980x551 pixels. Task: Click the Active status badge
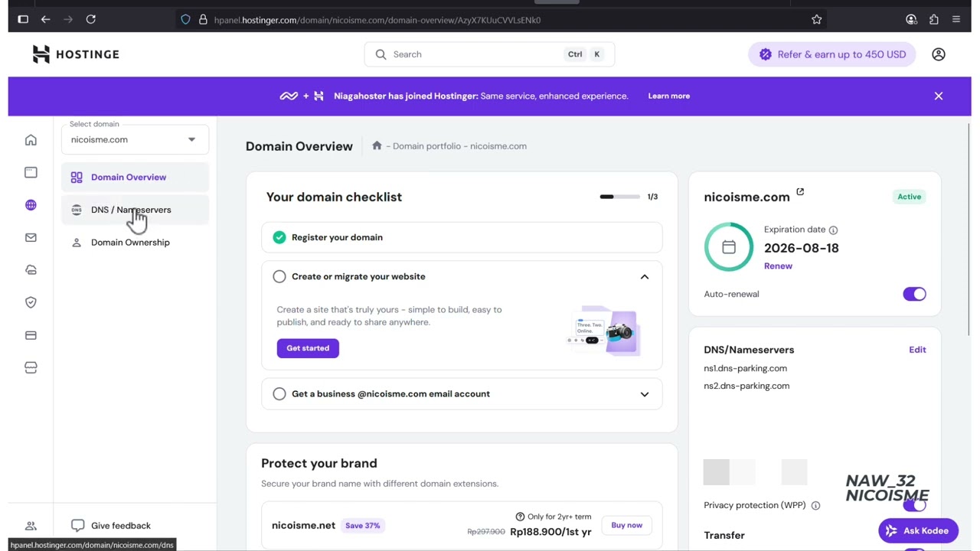tap(909, 197)
